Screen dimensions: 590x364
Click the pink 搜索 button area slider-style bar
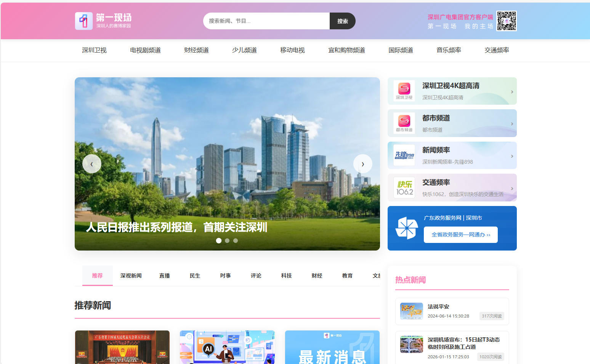click(342, 21)
